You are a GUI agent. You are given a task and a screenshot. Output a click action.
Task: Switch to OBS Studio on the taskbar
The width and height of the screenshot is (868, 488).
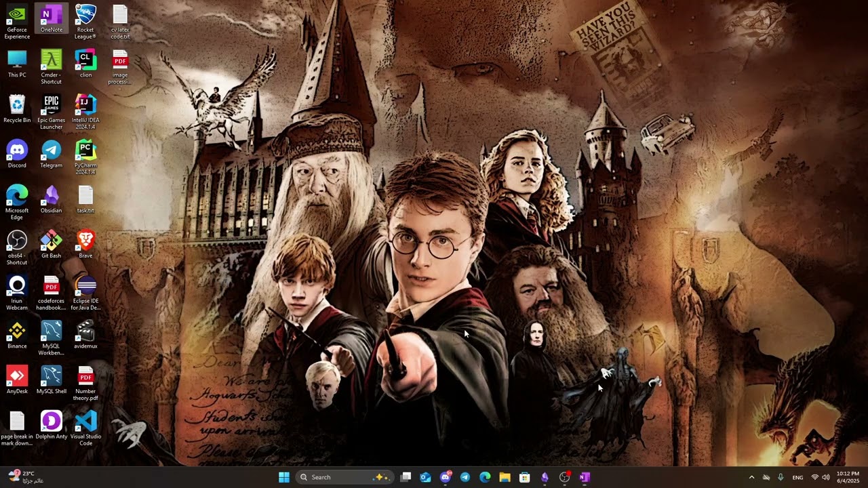click(564, 477)
